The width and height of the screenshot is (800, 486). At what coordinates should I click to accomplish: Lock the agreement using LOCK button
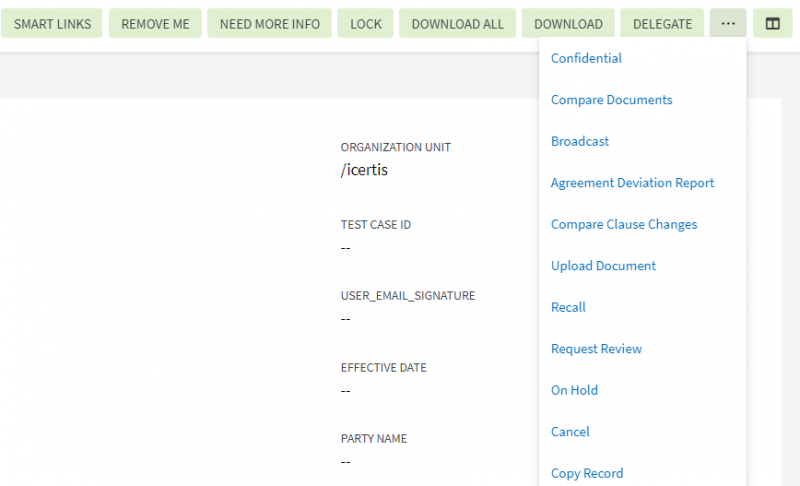coord(366,24)
